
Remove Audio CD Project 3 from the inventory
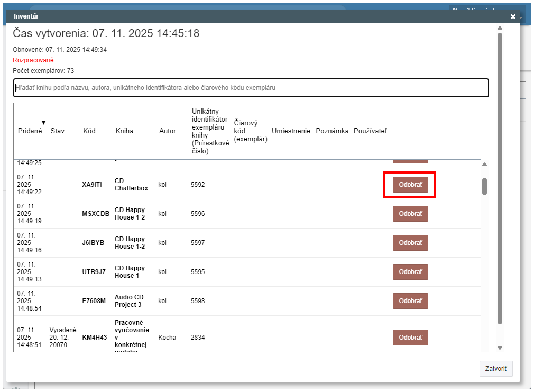410,301
